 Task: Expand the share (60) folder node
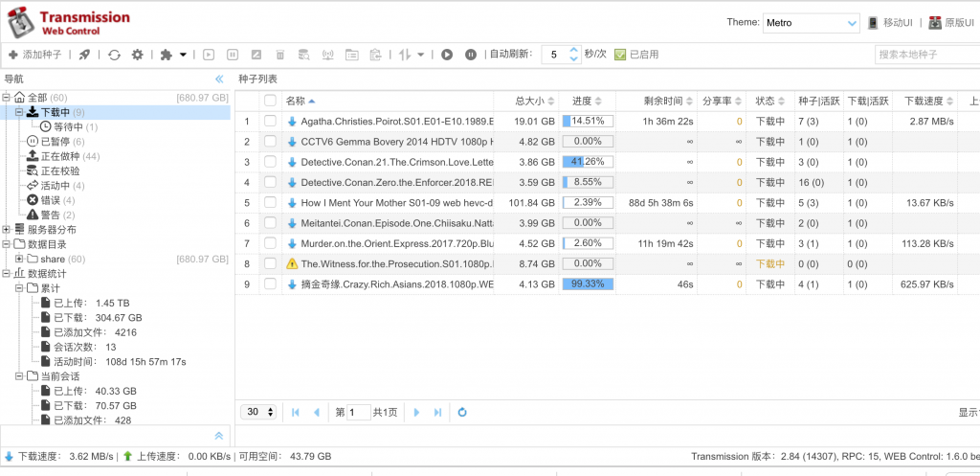point(19,259)
